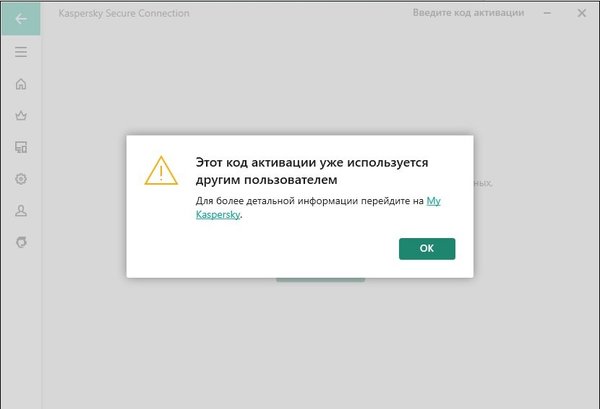Open the user profile sidebar icon
Viewport: 600px width, 409px height.
click(21, 210)
